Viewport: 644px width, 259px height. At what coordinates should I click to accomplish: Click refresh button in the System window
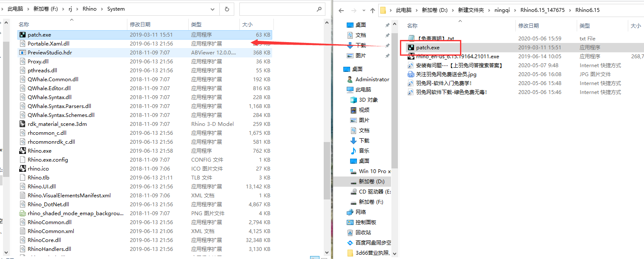(227, 9)
